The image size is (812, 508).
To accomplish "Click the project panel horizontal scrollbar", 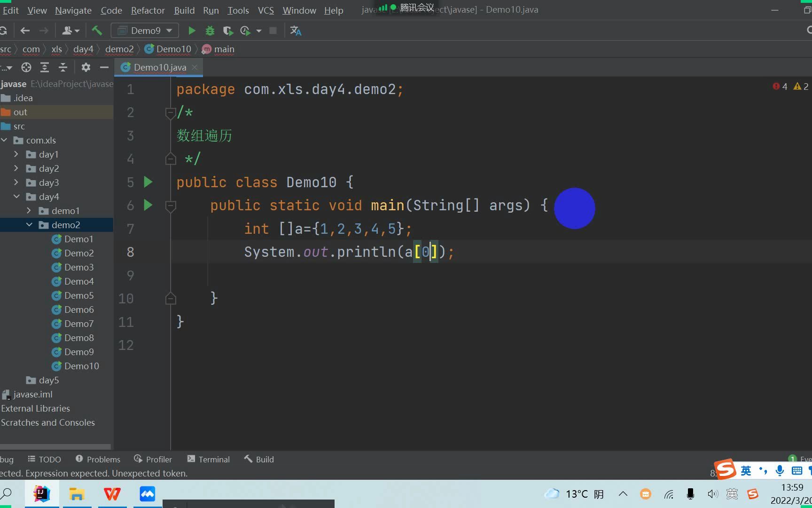I will coord(55,446).
